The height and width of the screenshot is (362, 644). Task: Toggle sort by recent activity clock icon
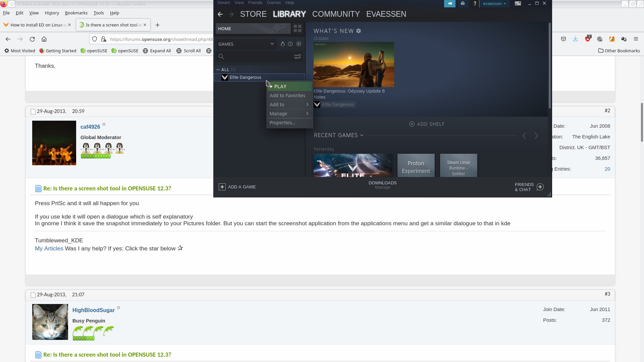tap(290, 44)
